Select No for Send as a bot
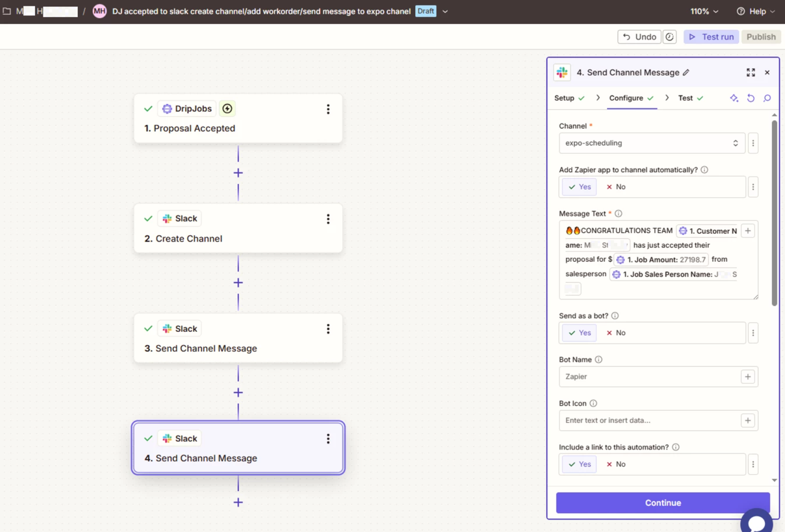 click(x=615, y=333)
